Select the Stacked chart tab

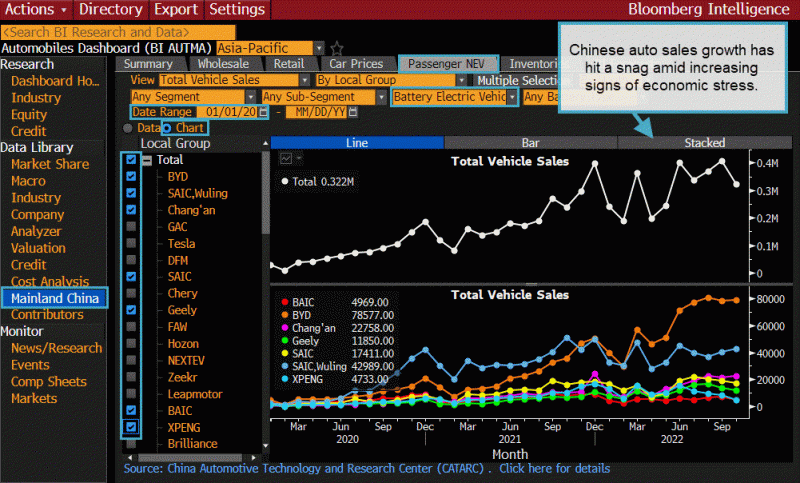point(705,143)
